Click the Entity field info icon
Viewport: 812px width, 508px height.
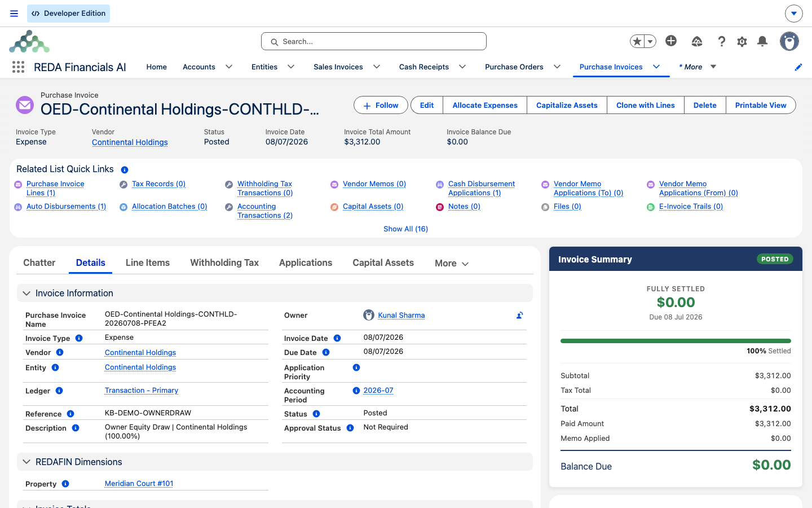point(55,367)
